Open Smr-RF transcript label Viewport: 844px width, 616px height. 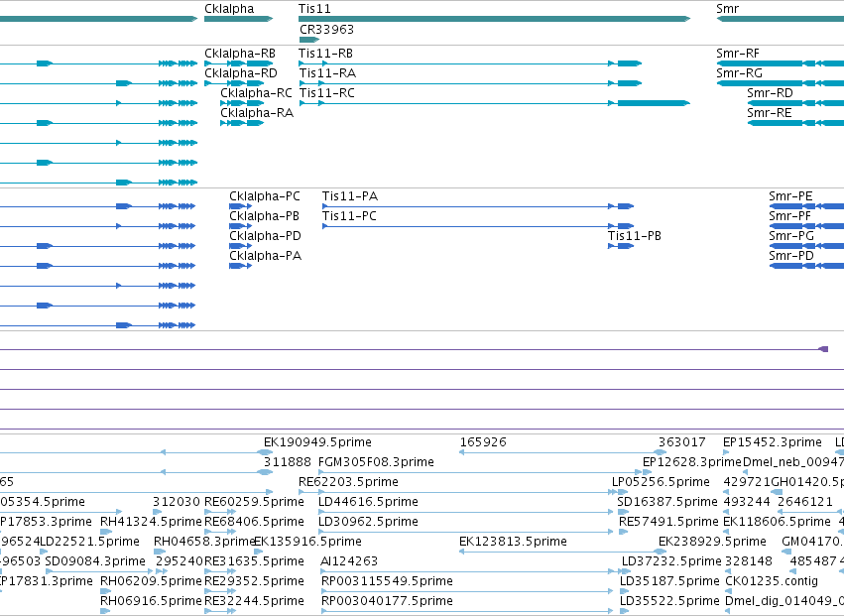738,54
